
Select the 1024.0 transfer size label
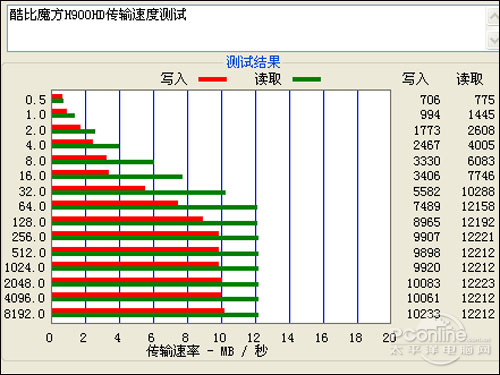pyautogui.click(x=25, y=267)
